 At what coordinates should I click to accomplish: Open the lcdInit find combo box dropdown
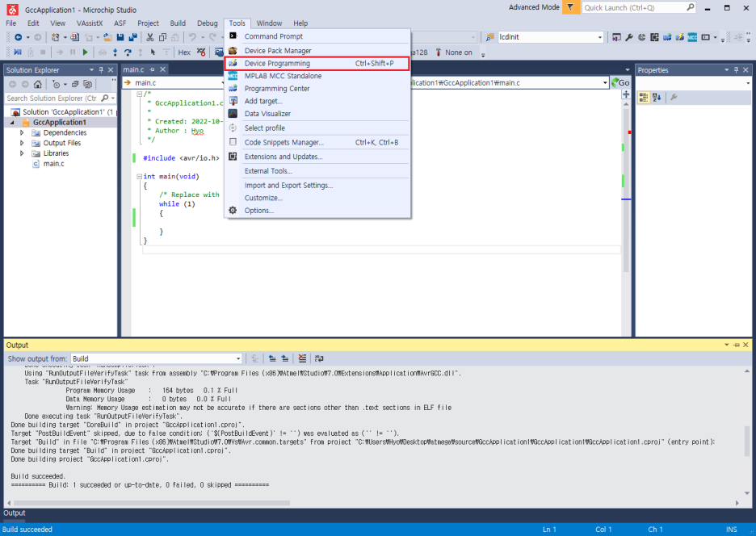pos(600,37)
